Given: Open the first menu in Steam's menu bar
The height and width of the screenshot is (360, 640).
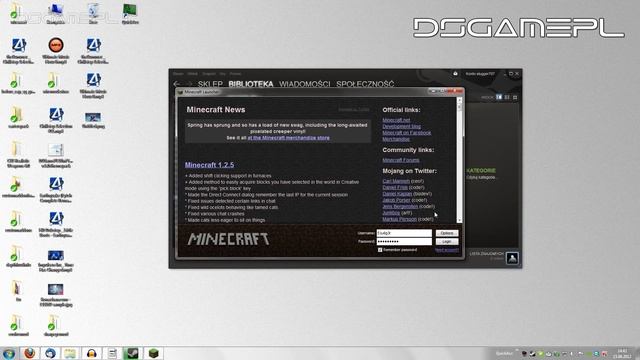Looking at the screenshot, I should point(178,74).
